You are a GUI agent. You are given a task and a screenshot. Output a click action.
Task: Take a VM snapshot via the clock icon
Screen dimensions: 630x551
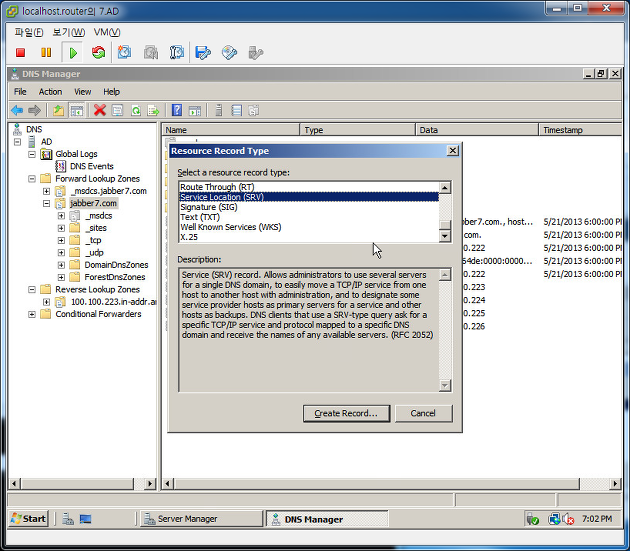pos(125,52)
